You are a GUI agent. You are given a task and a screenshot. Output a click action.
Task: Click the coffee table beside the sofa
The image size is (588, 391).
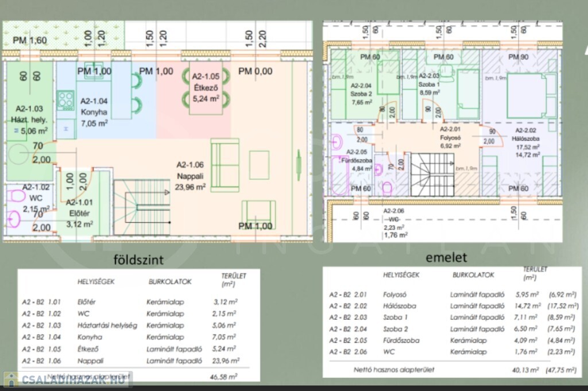[259, 165]
